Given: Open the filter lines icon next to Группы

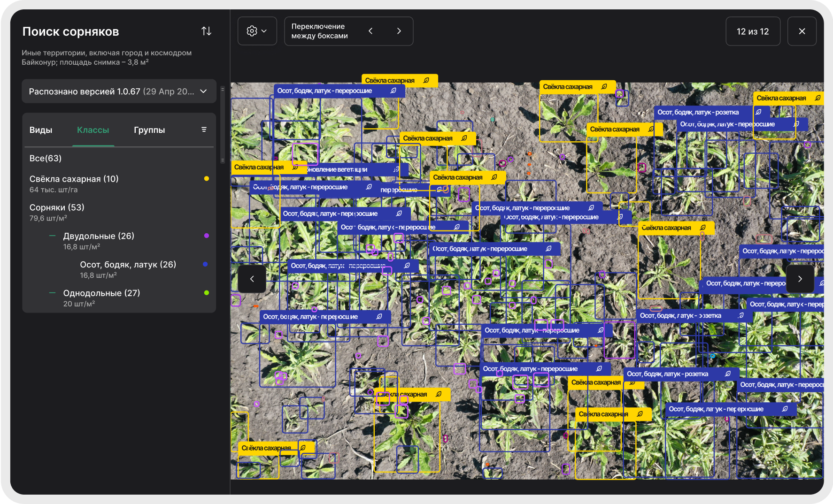Looking at the screenshot, I should click(x=204, y=130).
